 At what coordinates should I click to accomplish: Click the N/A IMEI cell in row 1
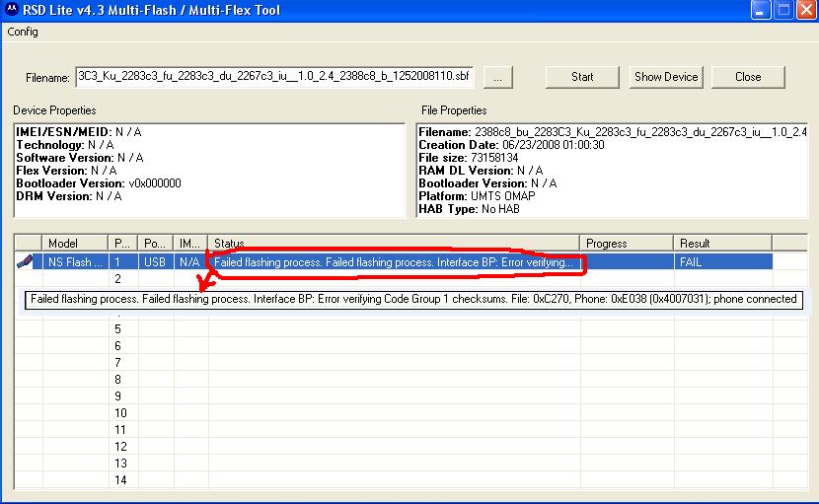(x=190, y=262)
